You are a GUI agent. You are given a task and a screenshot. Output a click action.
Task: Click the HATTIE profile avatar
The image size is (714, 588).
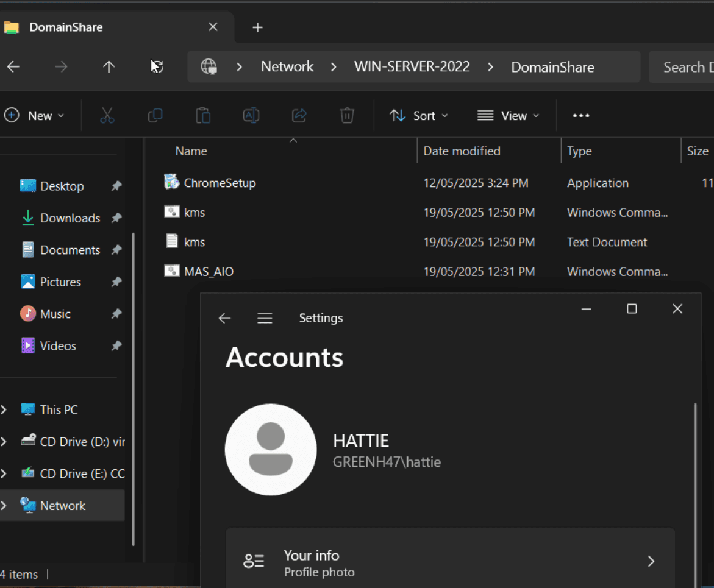(x=271, y=450)
